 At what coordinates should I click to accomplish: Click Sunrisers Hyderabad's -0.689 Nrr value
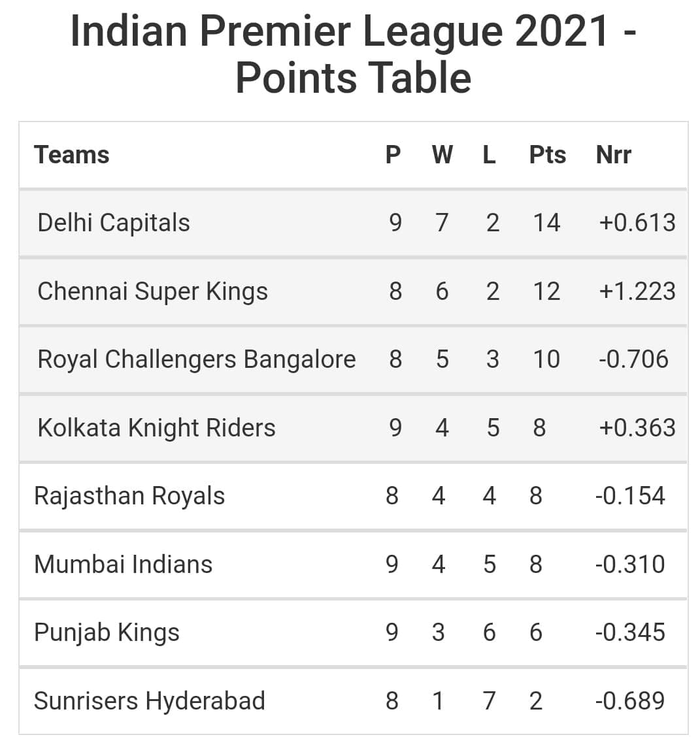click(629, 701)
